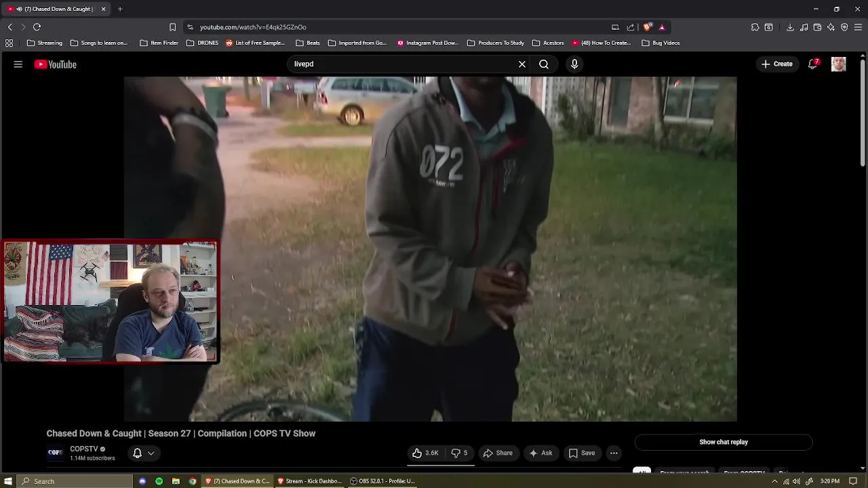Viewport: 868px width, 488px height.
Task: Submit search with the magnifier button
Action: click(544, 64)
